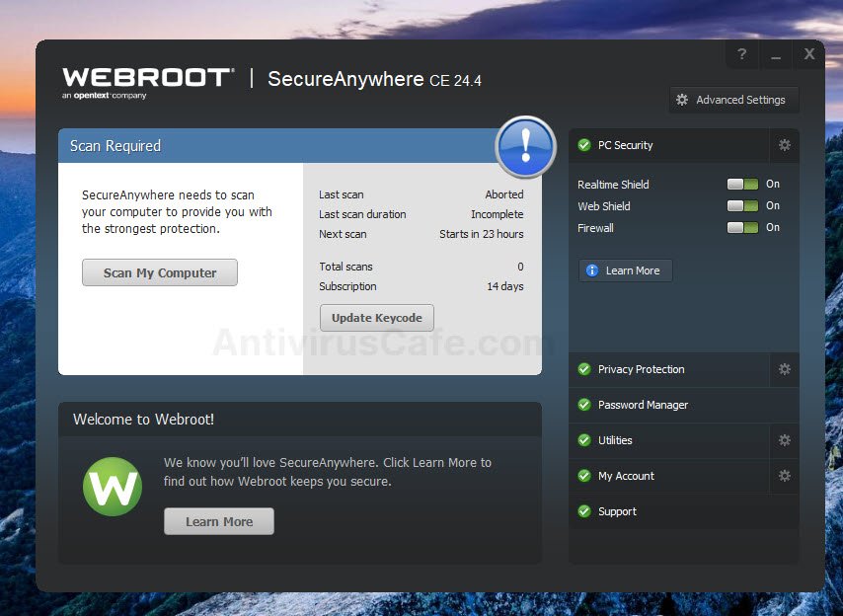The image size is (843, 616).
Task: Click the Webroot logo in header
Action: click(148, 83)
